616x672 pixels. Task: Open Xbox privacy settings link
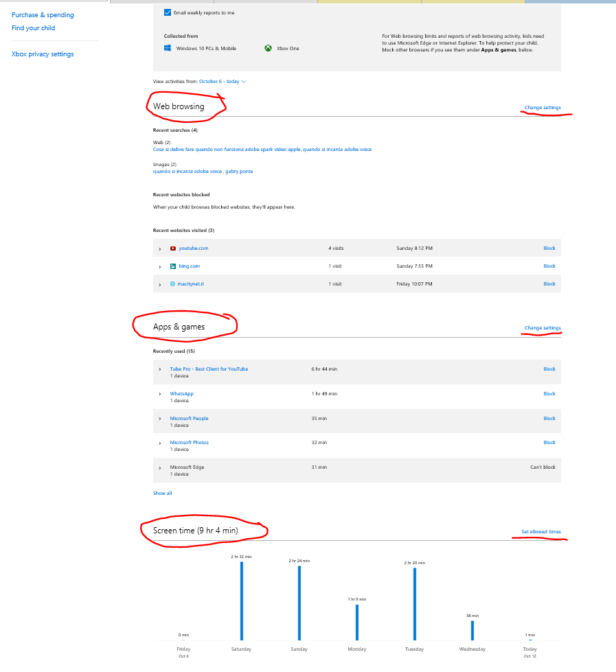point(43,54)
